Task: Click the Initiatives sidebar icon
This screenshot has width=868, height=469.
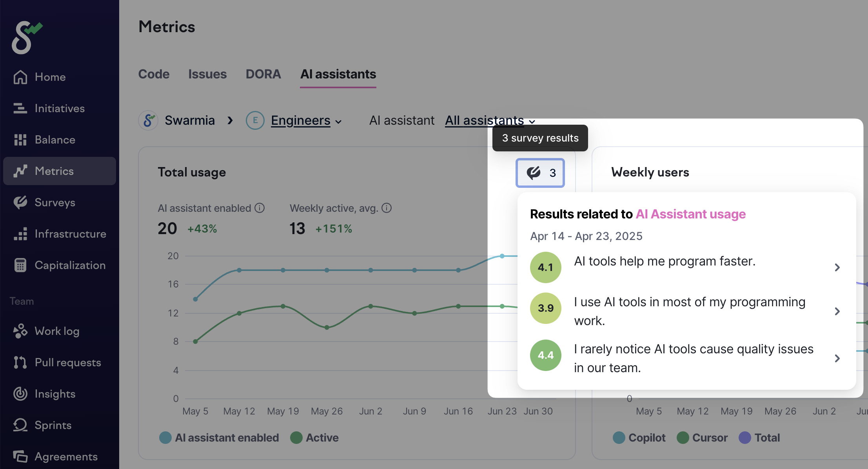Action: (20, 109)
